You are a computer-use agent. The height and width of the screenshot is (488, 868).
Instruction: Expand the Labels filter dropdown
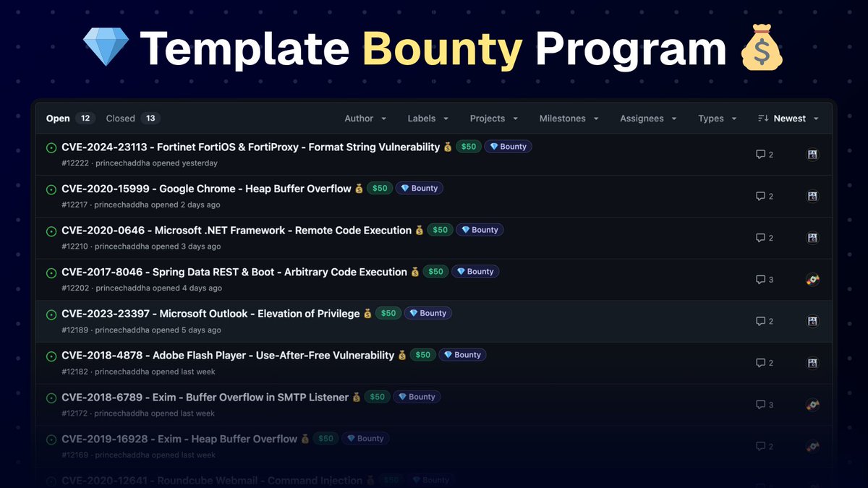pos(428,119)
